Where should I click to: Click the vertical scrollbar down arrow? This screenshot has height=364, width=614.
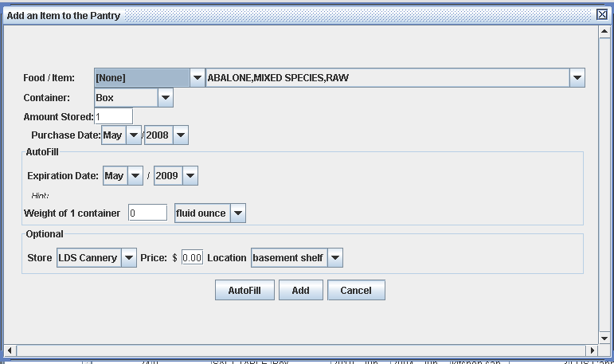(604, 338)
